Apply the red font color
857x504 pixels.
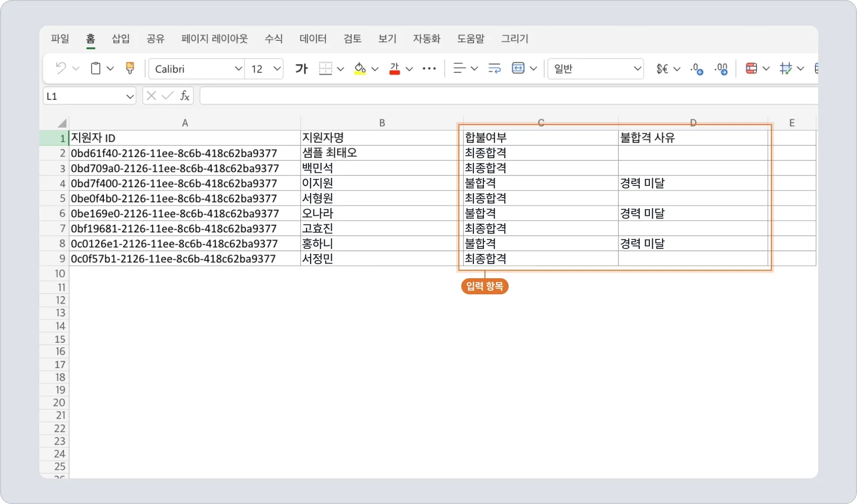[x=395, y=69]
